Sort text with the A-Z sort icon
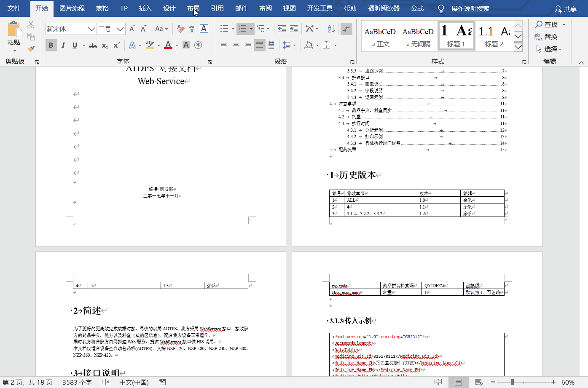The image size is (588, 388). click(331, 29)
